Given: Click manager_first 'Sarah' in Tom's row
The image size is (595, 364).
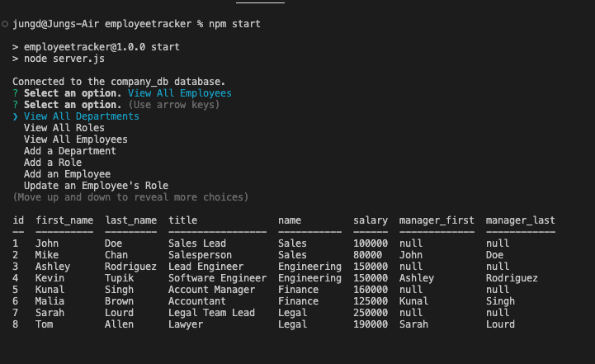Looking at the screenshot, I should pyautogui.click(x=413, y=324).
